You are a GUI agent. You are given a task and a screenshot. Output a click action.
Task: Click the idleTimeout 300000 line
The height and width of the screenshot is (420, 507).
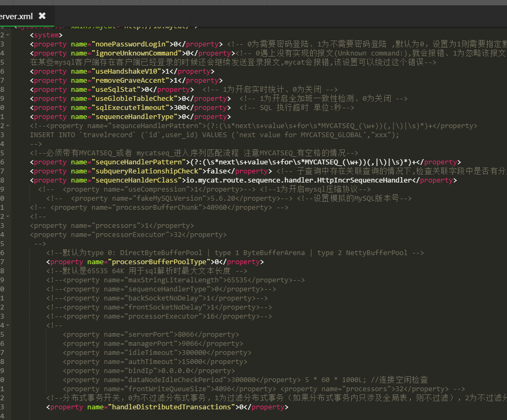pos(157,352)
